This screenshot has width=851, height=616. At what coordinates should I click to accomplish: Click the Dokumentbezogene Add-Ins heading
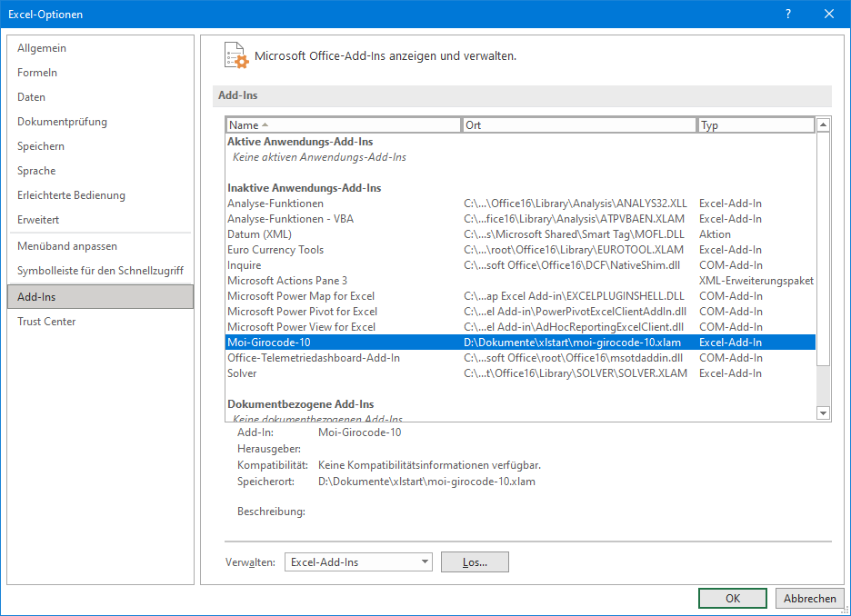click(301, 404)
